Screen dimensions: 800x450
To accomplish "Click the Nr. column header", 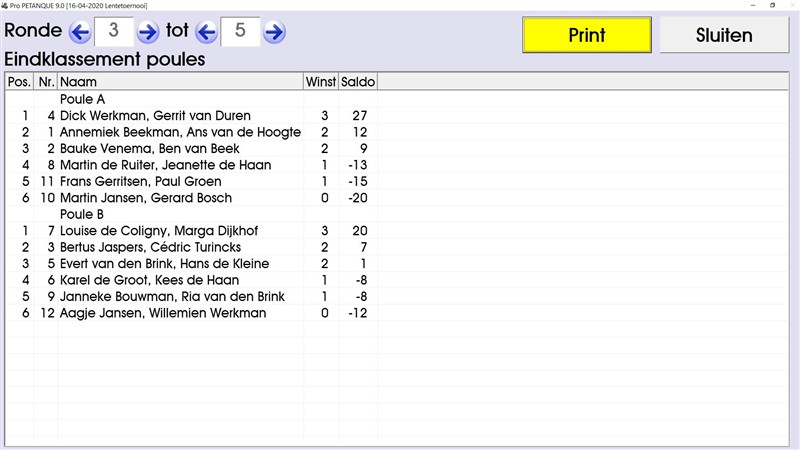I will 46,82.
